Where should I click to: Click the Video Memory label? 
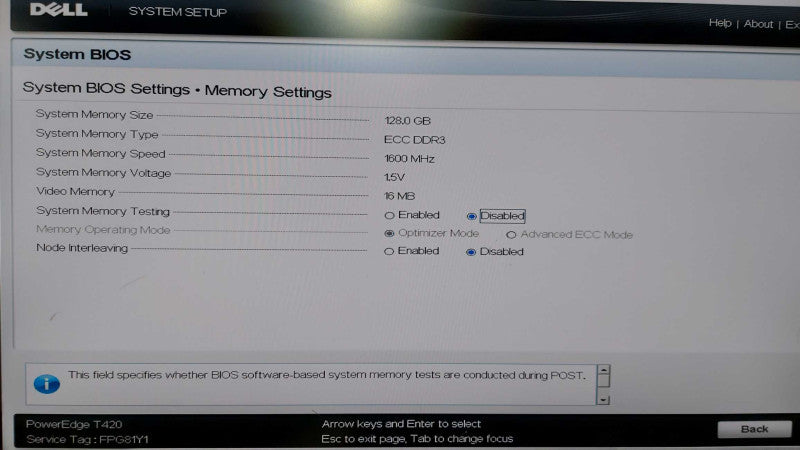point(76,191)
